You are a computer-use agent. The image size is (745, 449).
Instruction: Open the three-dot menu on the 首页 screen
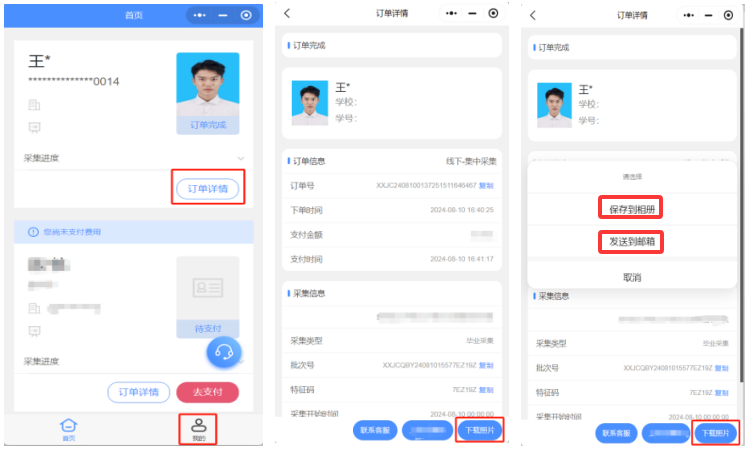tap(201, 16)
